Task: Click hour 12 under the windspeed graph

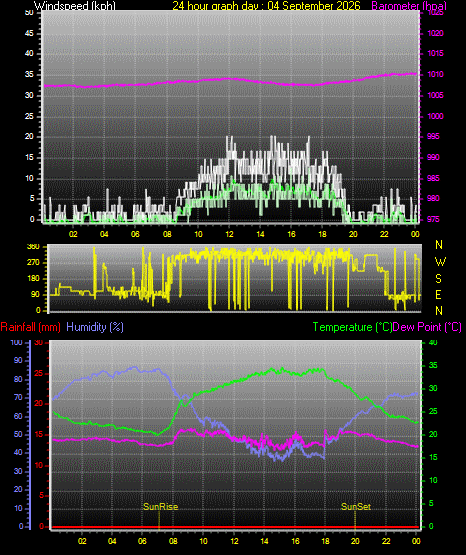Action: 229,234
